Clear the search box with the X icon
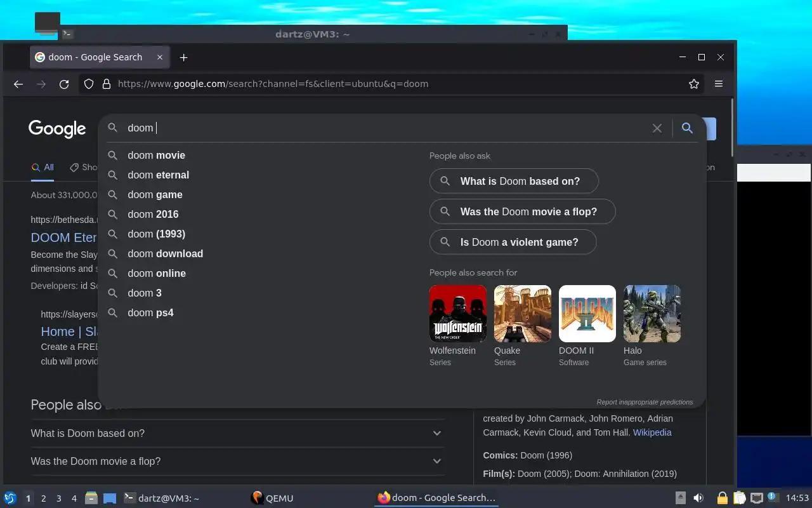Image resolution: width=812 pixels, height=508 pixels. coord(657,128)
